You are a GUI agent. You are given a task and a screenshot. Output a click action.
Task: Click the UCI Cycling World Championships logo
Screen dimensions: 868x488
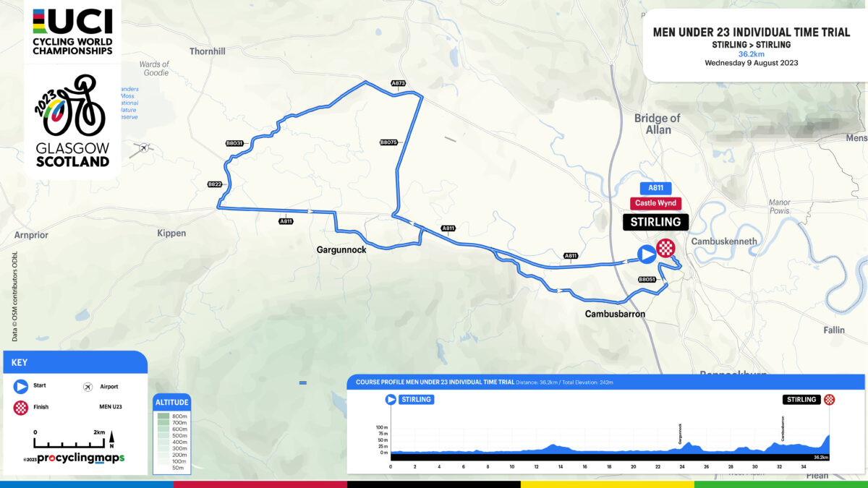click(x=72, y=31)
